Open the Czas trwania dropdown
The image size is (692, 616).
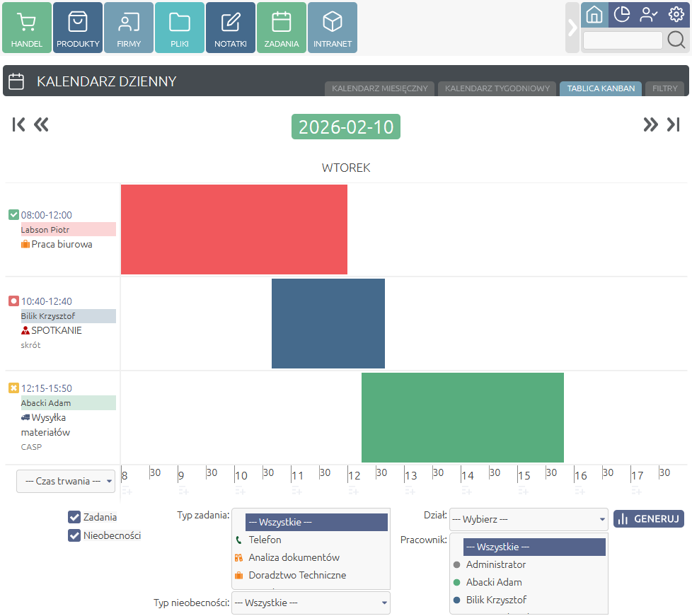(x=66, y=481)
